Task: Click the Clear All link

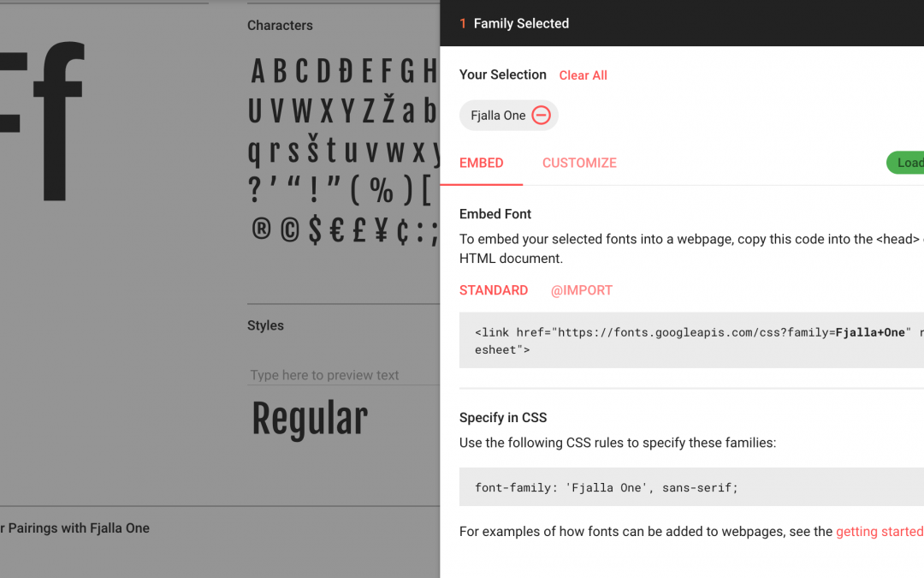Action: pos(583,75)
